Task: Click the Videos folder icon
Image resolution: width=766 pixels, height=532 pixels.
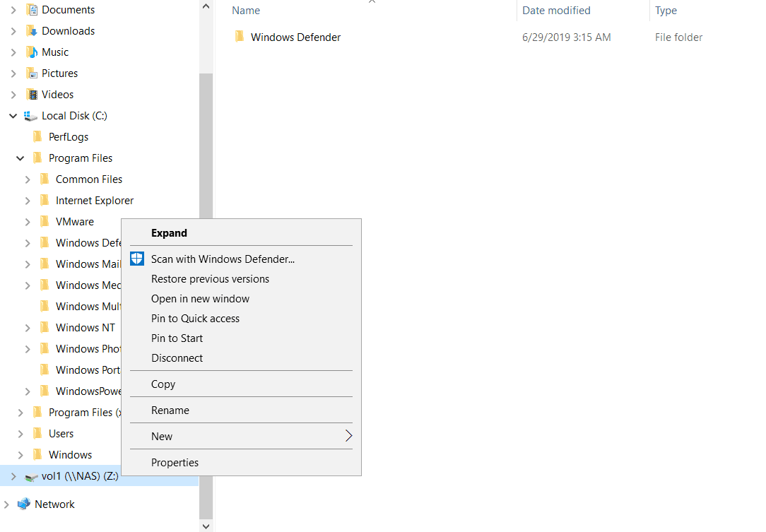Action: coord(31,95)
